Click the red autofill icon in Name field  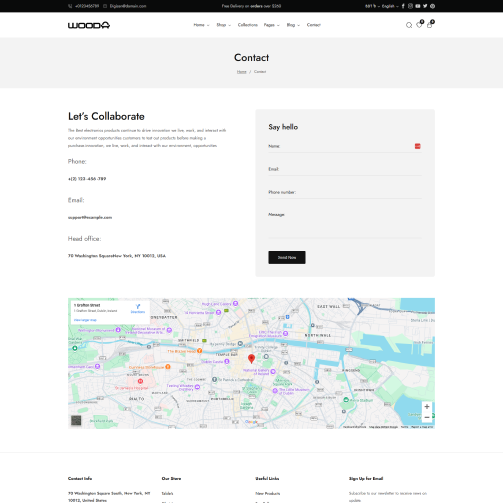(x=417, y=146)
